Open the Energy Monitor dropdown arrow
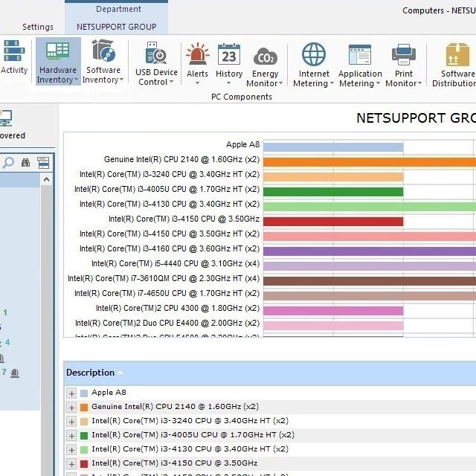476x476 pixels. click(x=280, y=83)
